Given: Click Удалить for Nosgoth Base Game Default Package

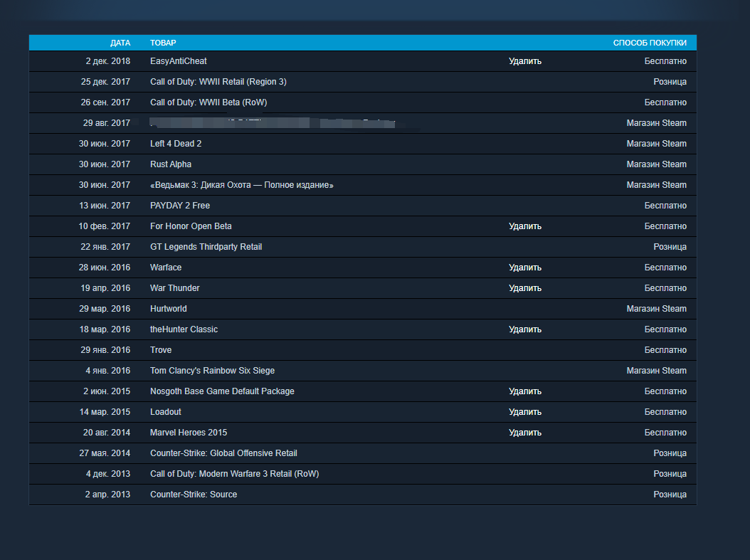Looking at the screenshot, I should [x=524, y=391].
